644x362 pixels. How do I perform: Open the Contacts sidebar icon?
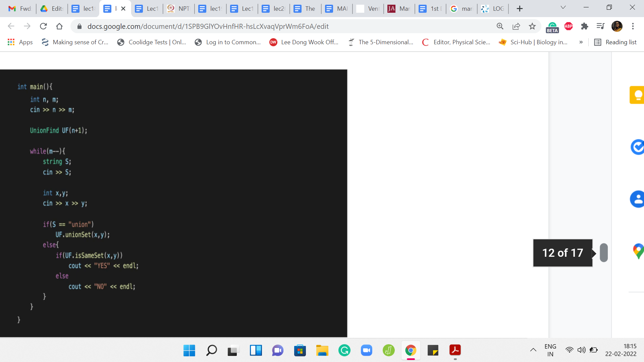(x=637, y=199)
